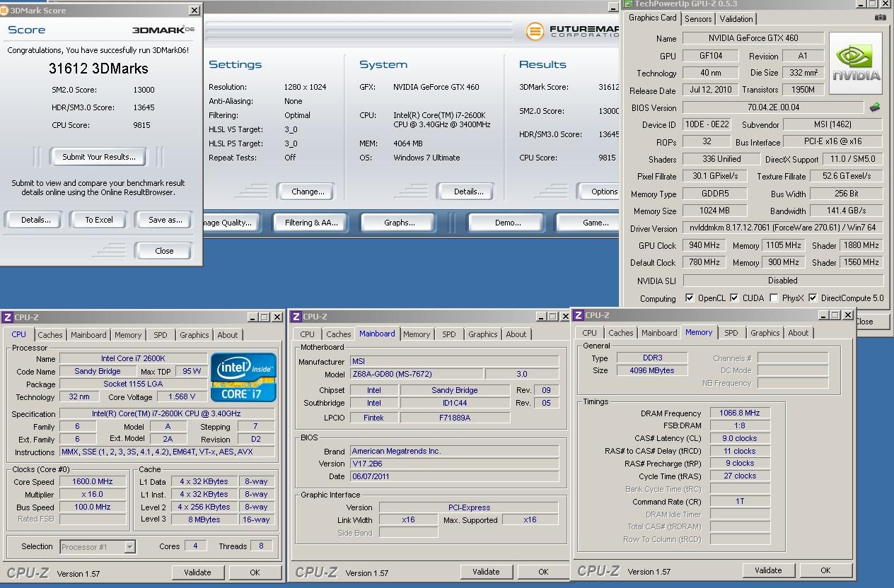Enable the PhysX checkbox in GPU-Z
Image resolution: width=894 pixels, height=588 pixels.
click(x=774, y=298)
